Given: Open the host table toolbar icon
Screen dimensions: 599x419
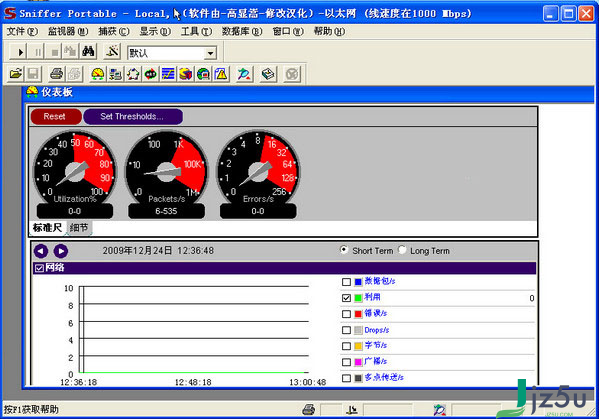Looking at the screenshot, I should [115, 74].
